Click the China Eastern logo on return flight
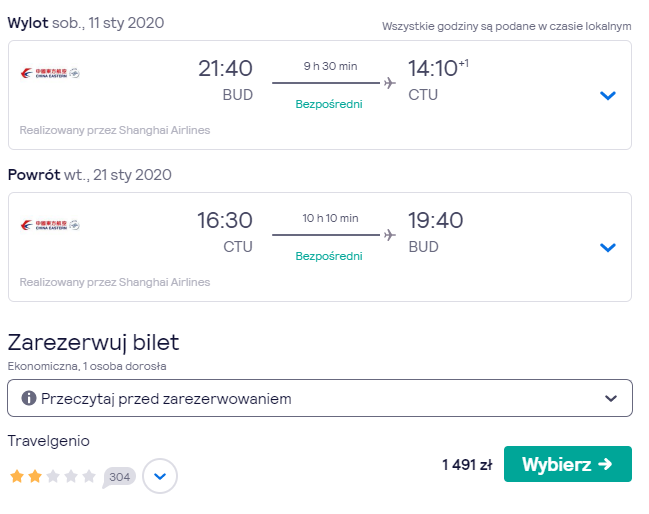This screenshot has height=514, width=649. point(50,225)
